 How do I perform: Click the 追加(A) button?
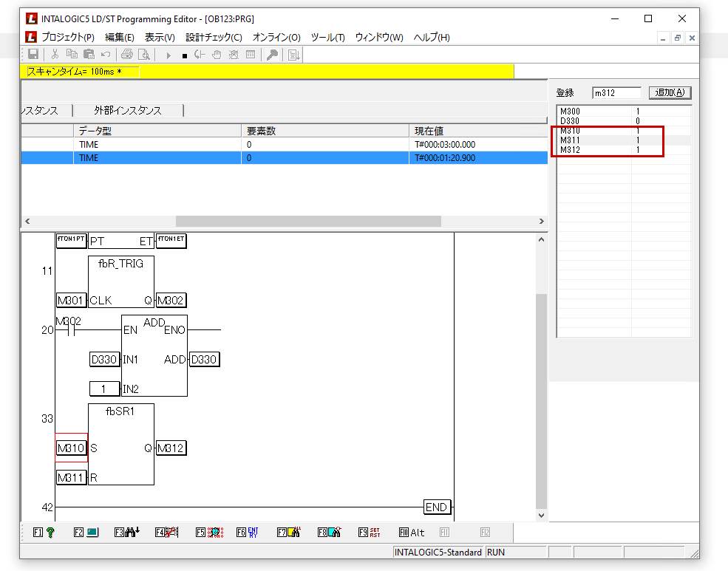pyautogui.click(x=670, y=93)
